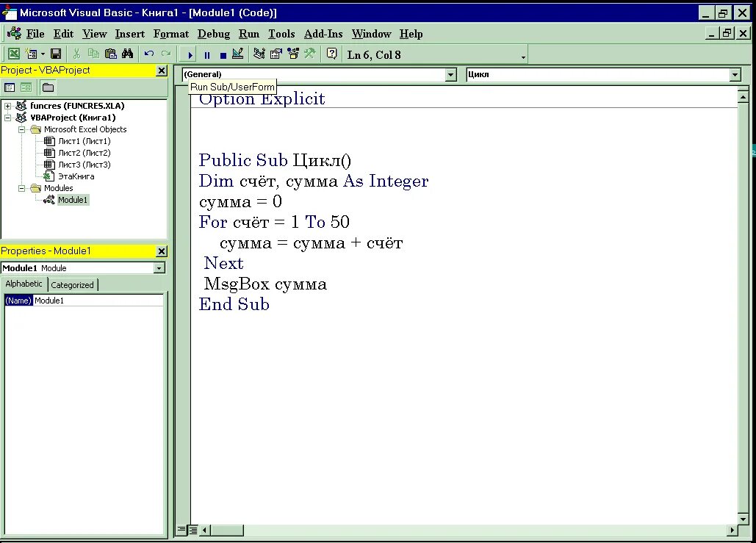Open the Цикл procedure dropdown
The width and height of the screenshot is (756, 543).
tap(735, 75)
